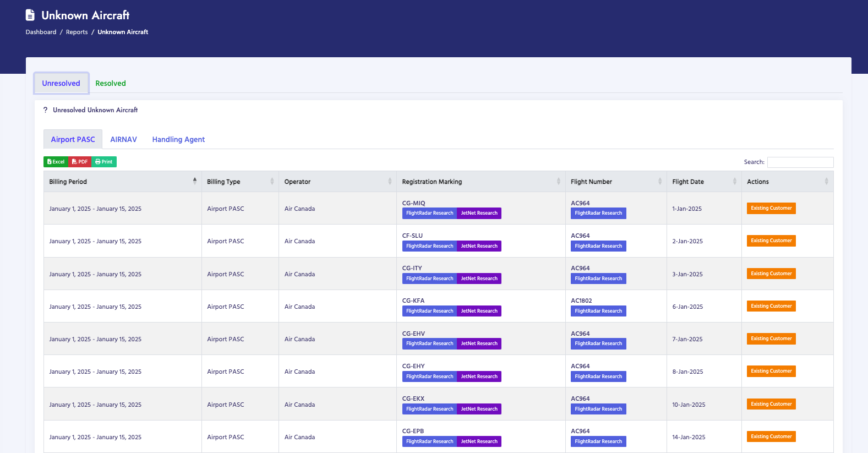868x453 pixels.
Task: Export the table as PDF
Action: coord(79,162)
